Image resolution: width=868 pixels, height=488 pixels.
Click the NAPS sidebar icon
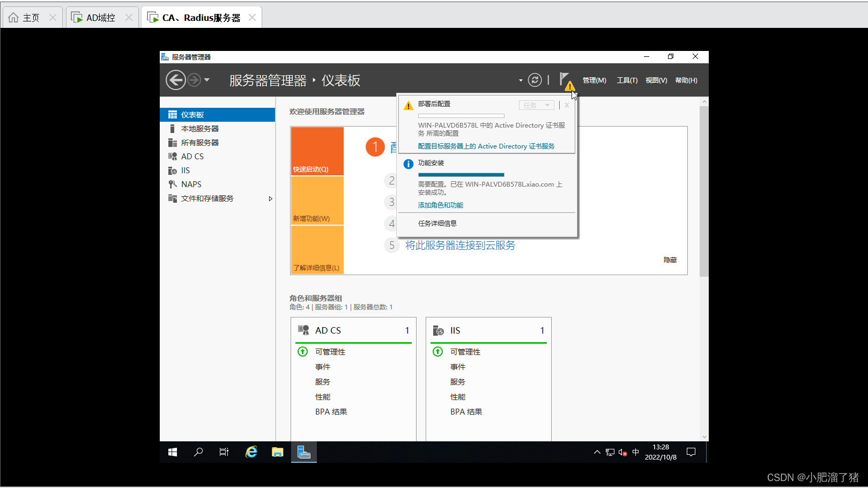[x=173, y=184]
